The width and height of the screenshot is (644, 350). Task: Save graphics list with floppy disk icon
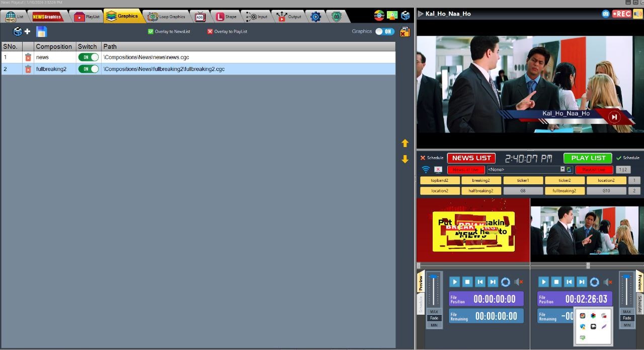(42, 32)
